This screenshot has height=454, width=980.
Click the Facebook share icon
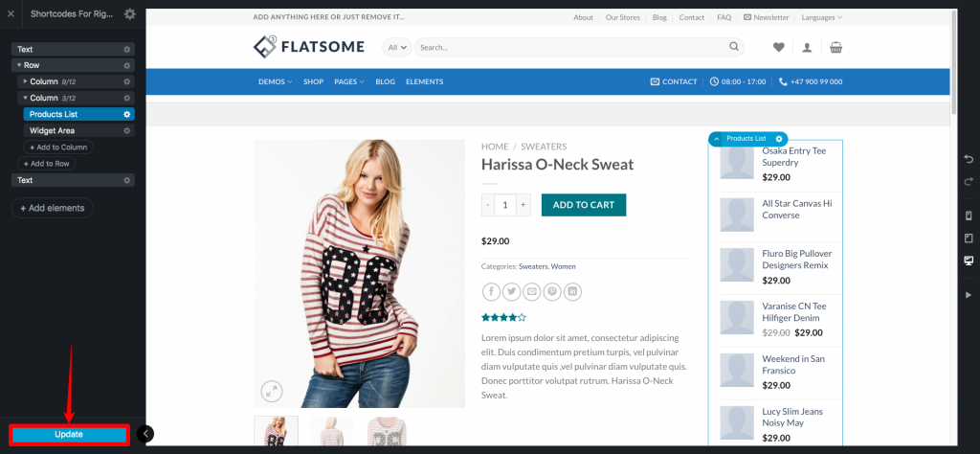[x=491, y=291]
